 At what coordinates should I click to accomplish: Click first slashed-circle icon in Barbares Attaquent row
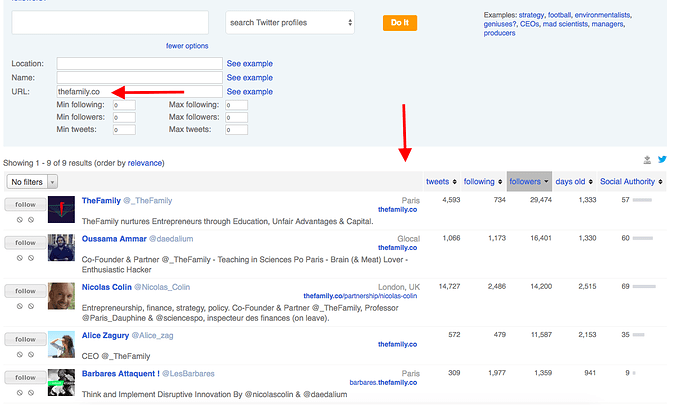pyautogui.click(x=20, y=393)
